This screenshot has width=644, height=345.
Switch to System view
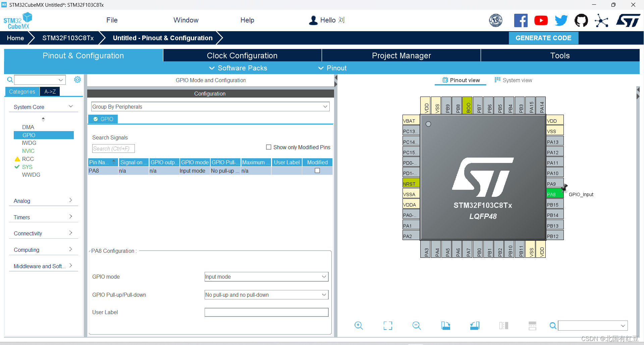513,80
